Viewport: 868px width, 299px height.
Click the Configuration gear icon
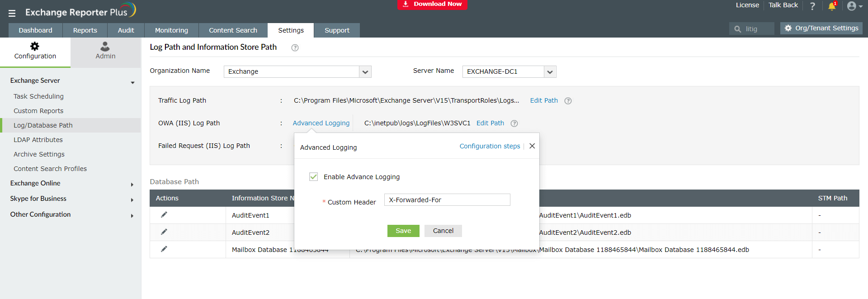click(x=35, y=46)
